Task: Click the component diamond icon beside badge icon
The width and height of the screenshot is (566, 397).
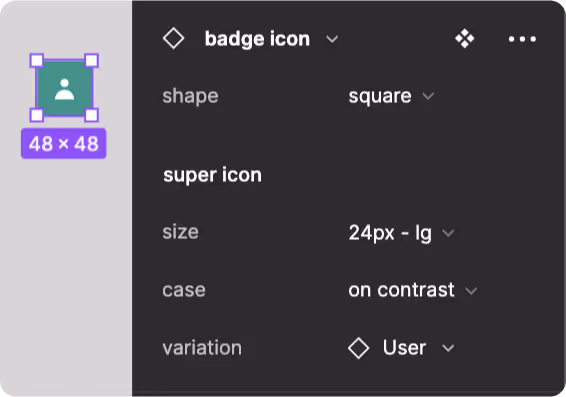Action: point(173,39)
